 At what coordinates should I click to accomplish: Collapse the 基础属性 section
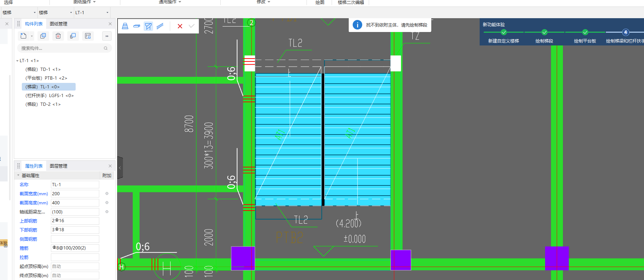[19, 175]
